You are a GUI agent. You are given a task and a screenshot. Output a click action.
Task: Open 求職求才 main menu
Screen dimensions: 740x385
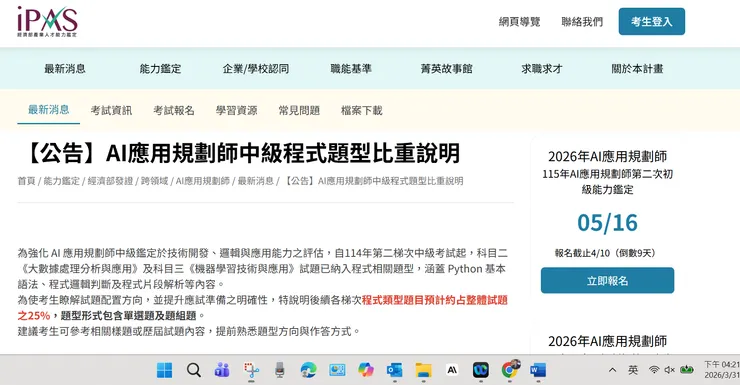click(x=542, y=69)
